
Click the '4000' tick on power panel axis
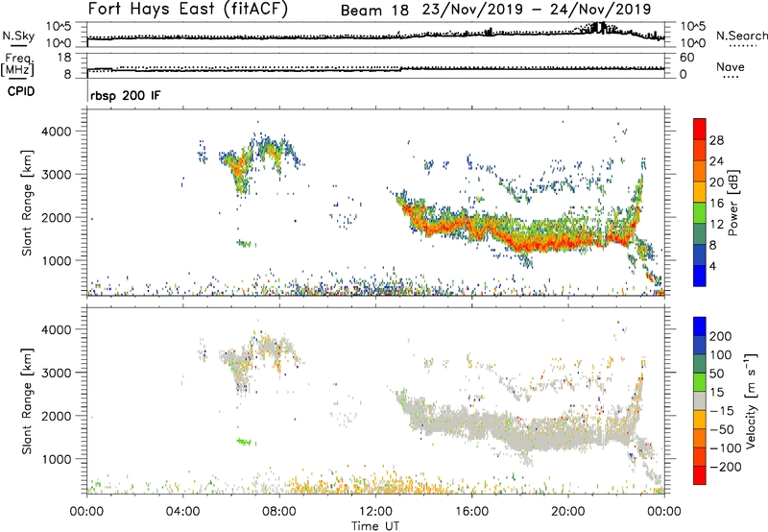[57, 132]
